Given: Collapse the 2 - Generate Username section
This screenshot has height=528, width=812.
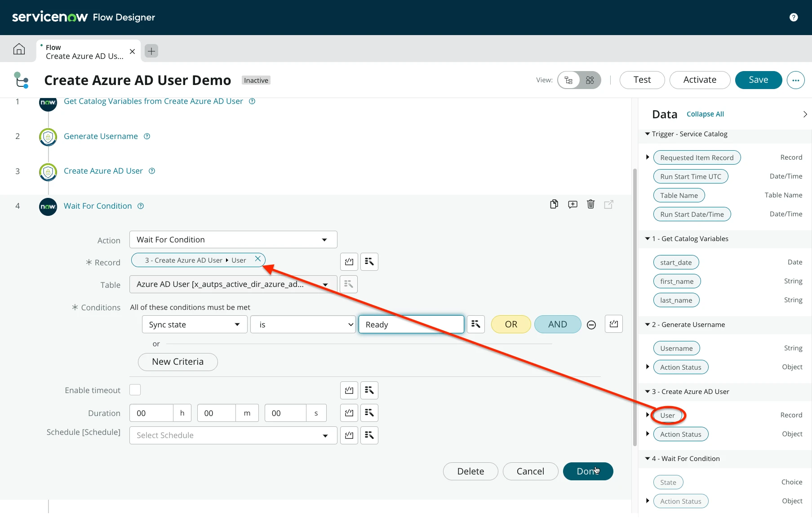Looking at the screenshot, I should (x=648, y=325).
